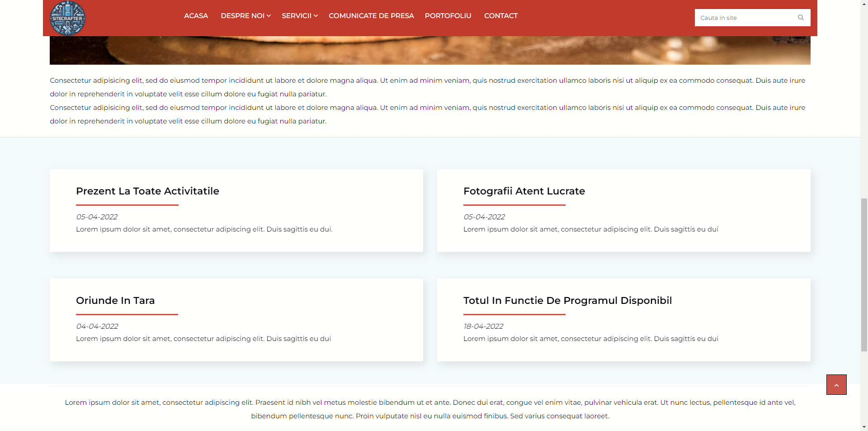Focus the 'Cauta in site' search field
868x431 pixels.
tap(744, 18)
